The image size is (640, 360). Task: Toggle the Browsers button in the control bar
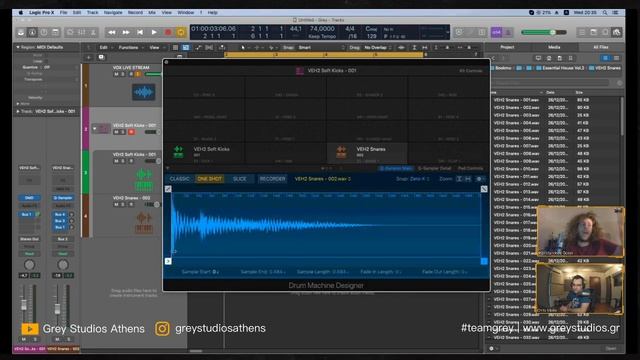[x=616, y=32]
